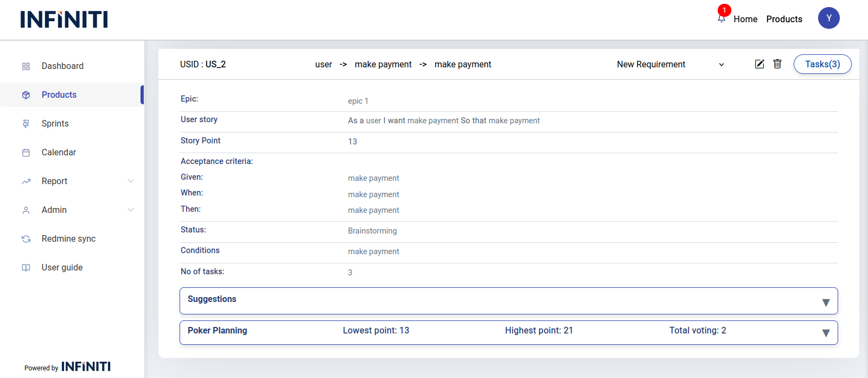Expand the Report submenu chevron
This screenshot has height=378, width=868.
[131, 181]
